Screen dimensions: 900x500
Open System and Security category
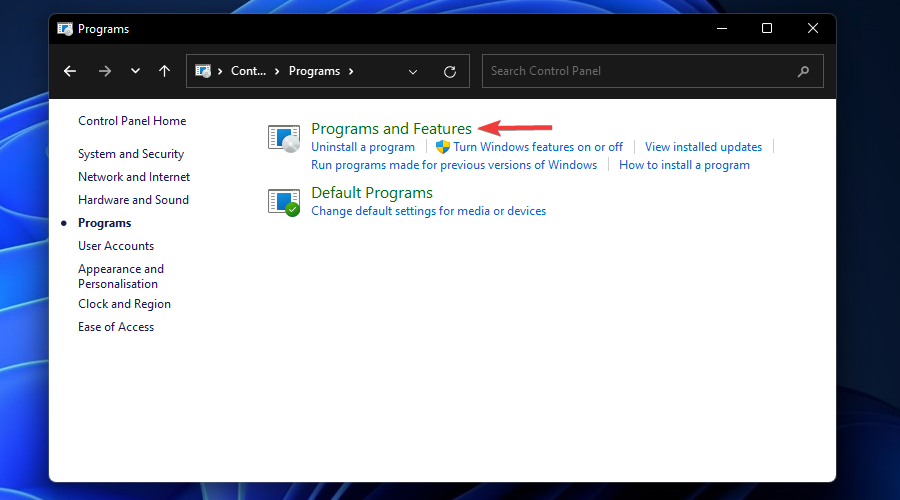point(131,154)
